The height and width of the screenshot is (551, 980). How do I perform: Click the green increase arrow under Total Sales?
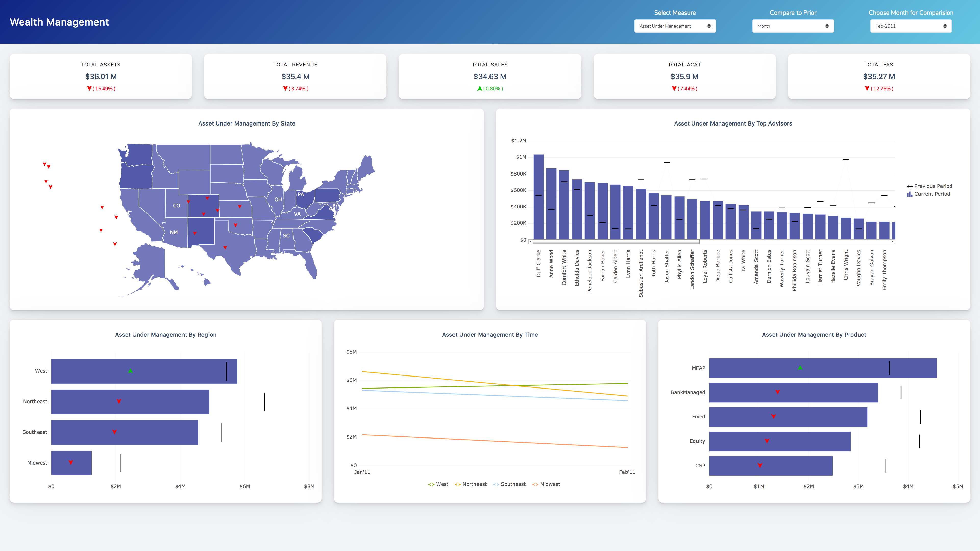479,88
